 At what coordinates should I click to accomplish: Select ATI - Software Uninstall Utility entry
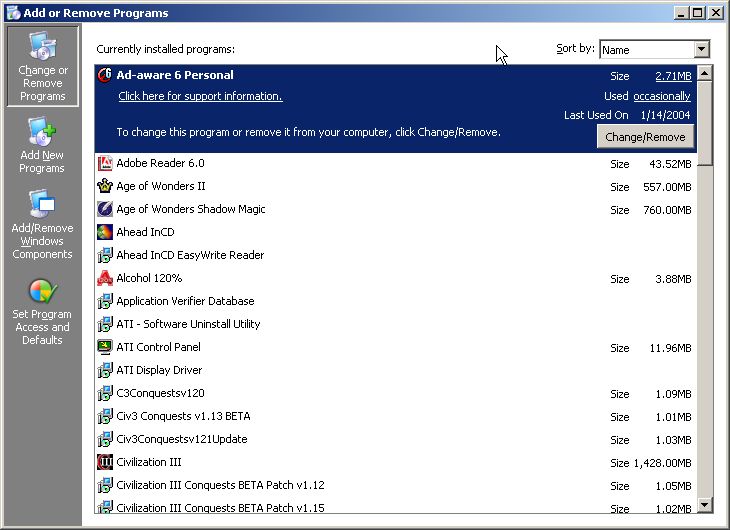(x=188, y=324)
